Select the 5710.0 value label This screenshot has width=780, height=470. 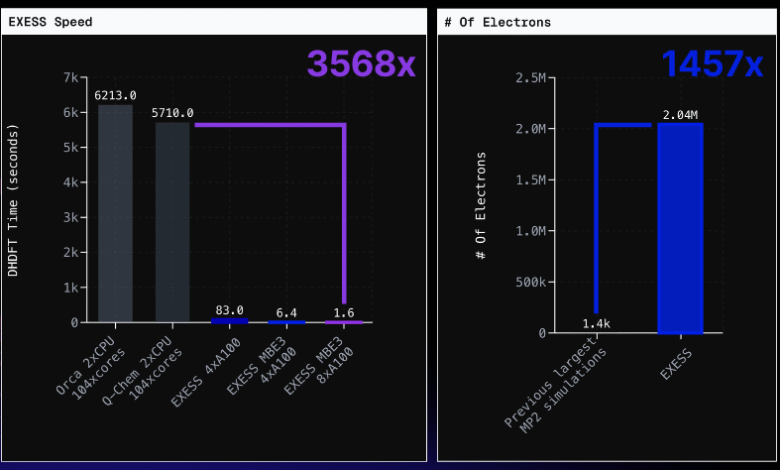coord(172,113)
